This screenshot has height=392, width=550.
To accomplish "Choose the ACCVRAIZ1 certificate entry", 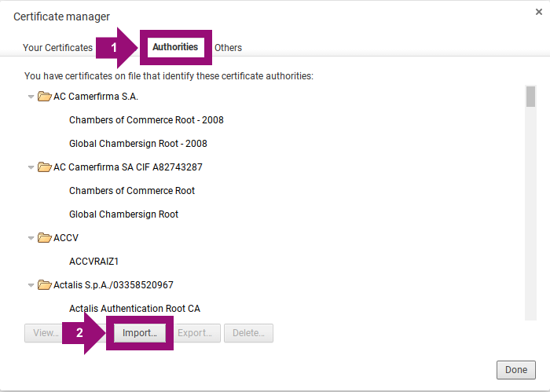I will click(93, 262).
